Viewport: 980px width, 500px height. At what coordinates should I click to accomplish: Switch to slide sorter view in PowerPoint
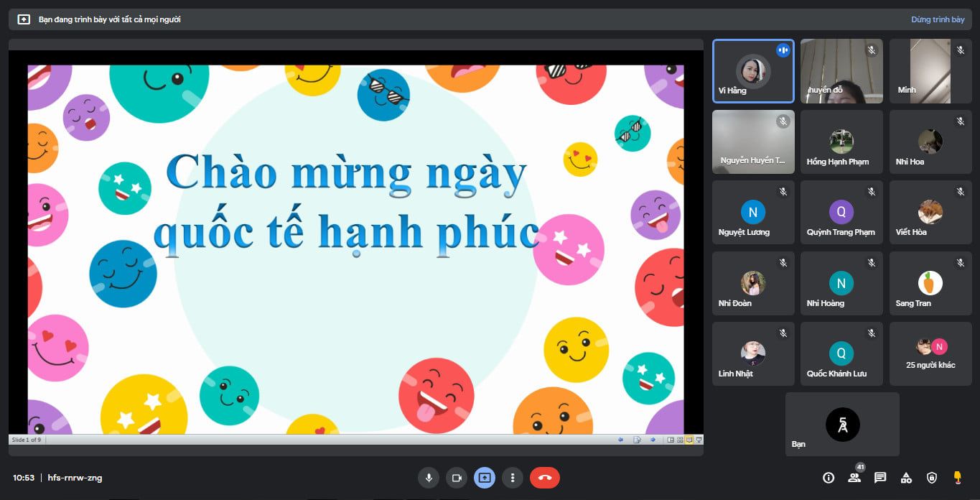click(680, 440)
